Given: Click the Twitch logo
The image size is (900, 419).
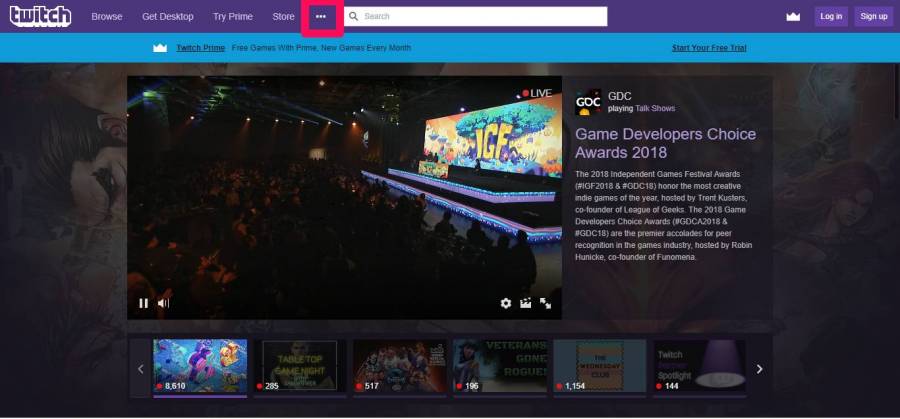Looking at the screenshot, I should pos(40,16).
